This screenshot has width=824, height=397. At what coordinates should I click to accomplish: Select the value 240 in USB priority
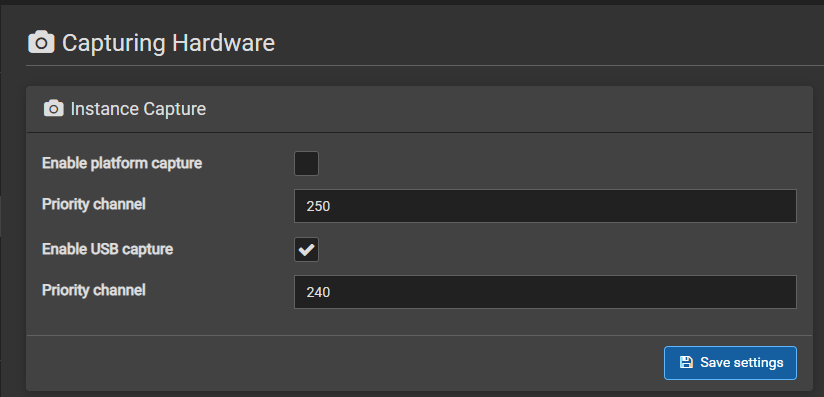click(x=318, y=292)
